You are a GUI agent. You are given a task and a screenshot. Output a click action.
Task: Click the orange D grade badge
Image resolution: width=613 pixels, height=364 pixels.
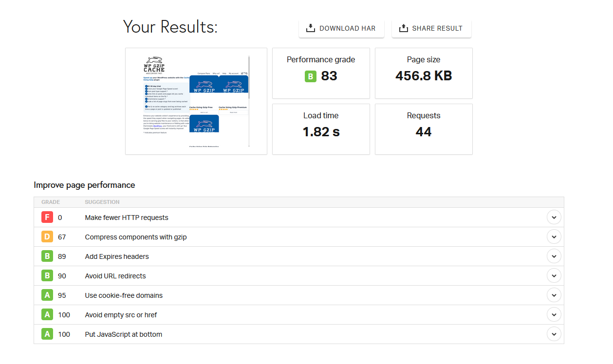point(47,237)
